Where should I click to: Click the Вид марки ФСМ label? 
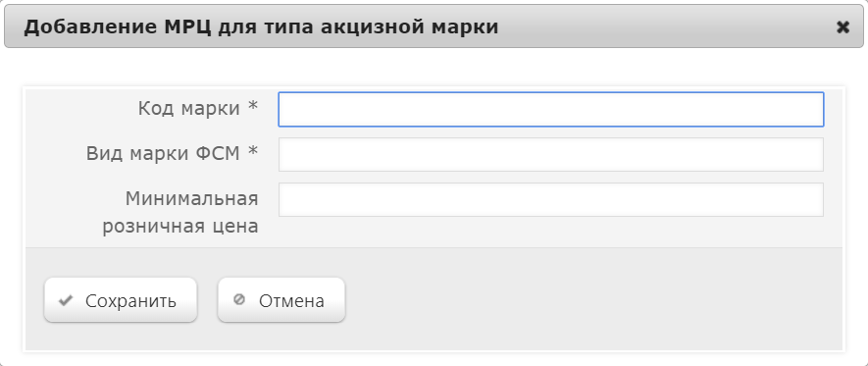point(163,153)
